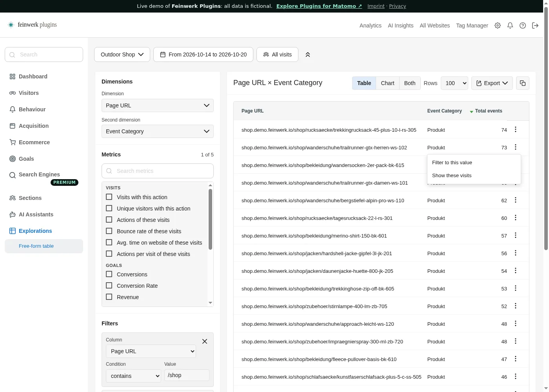Check the Revenue metric
The image size is (549, 392).
[x=109, y=297]
